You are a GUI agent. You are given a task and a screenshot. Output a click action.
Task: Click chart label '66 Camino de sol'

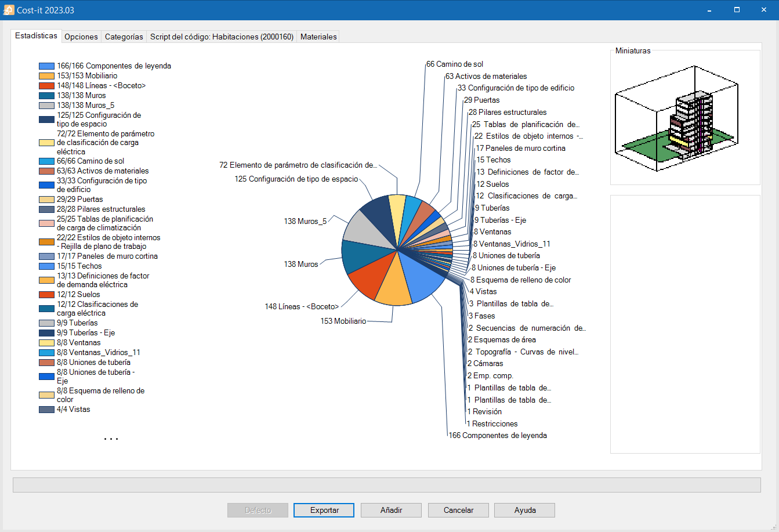pyautogui.click(x=455, y=64)
